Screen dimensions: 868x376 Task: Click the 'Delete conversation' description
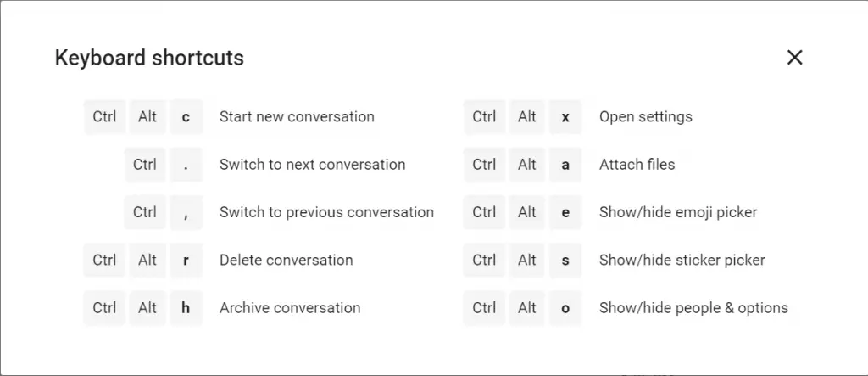[x=287, y=260]
